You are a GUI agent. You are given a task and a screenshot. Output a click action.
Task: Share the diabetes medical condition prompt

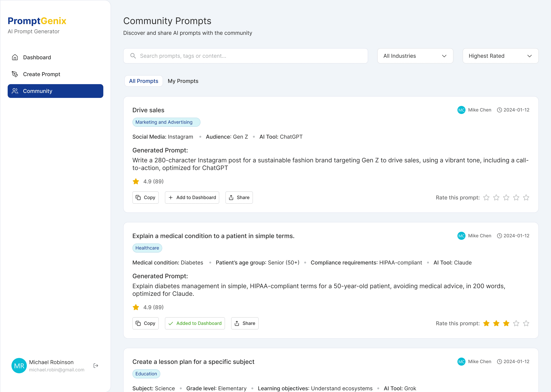[x=245, y=323]
